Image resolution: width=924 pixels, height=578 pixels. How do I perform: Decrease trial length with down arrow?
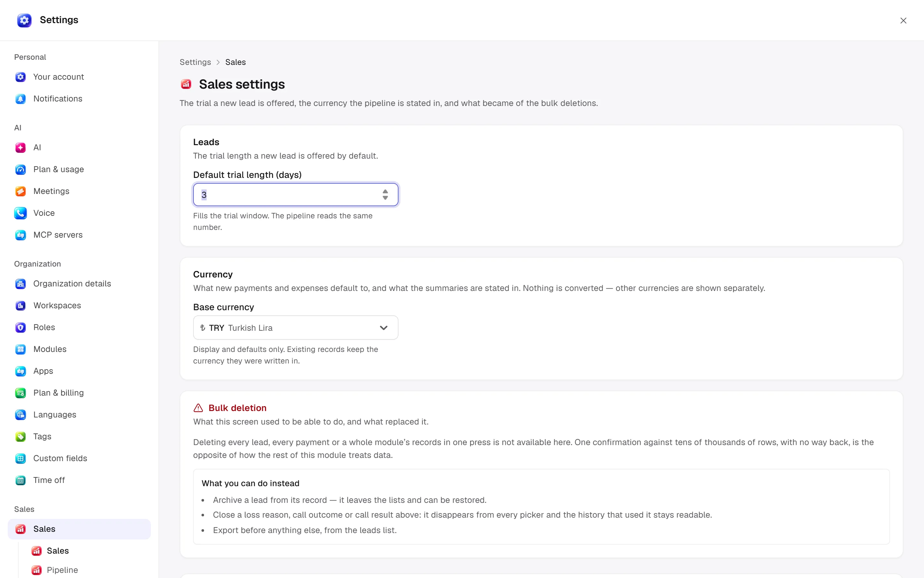tap(385, 197)
